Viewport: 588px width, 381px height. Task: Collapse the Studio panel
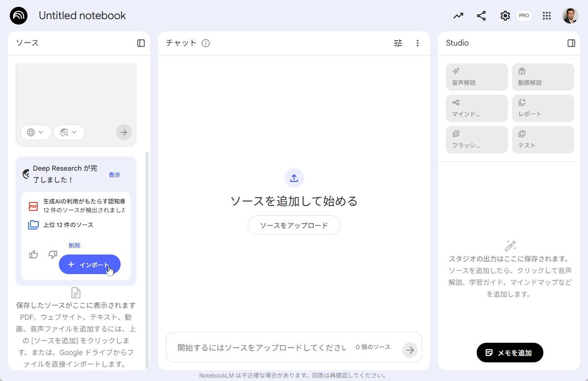(x=571, y=43)
